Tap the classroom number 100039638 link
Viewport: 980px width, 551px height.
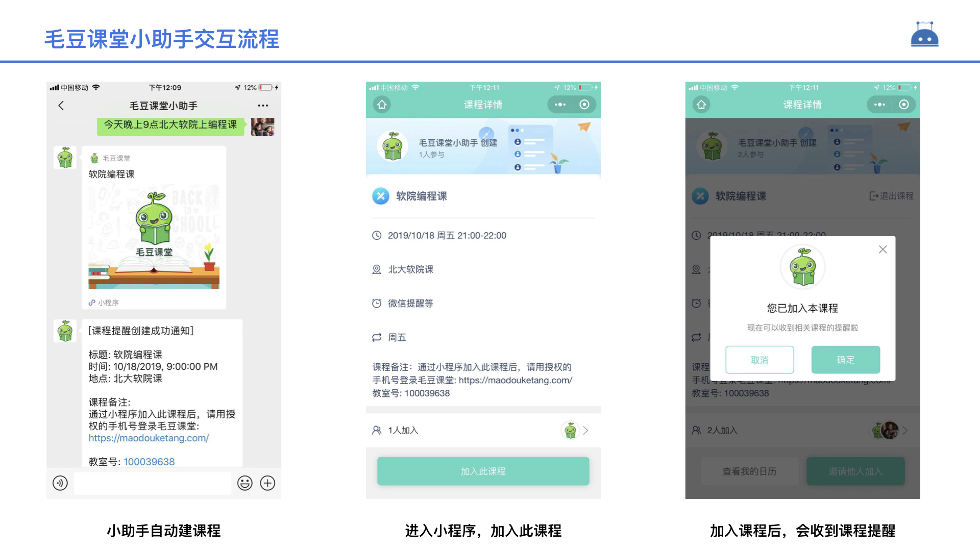(x=149, y=462)
